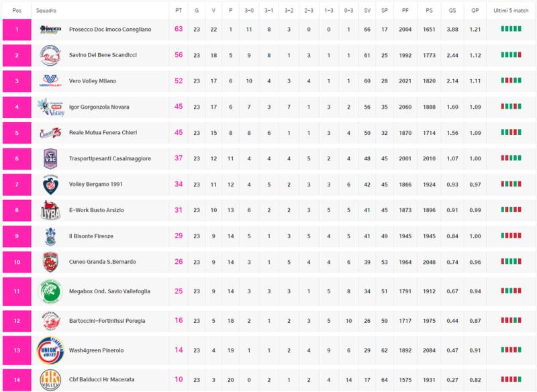This screenshot has height=392, width=537.
Task: Click the Volley Bergamo 1991 logo
Action: 50,184
